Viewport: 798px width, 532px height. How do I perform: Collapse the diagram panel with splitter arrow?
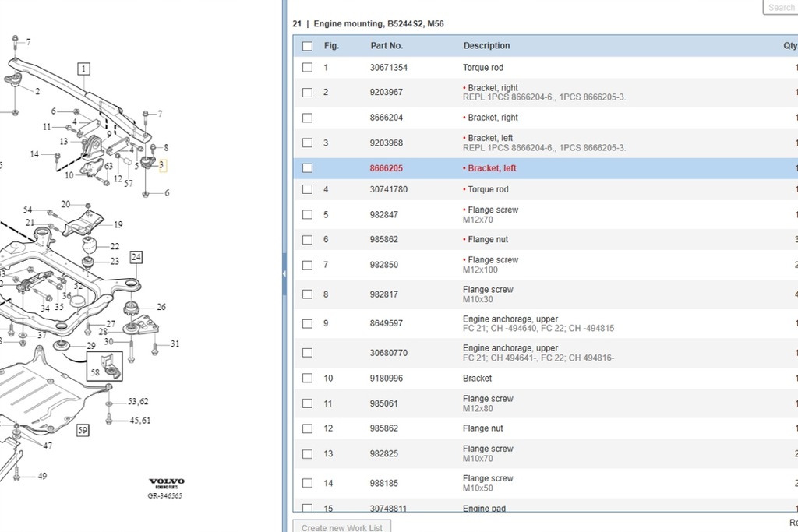click(284, 273)
